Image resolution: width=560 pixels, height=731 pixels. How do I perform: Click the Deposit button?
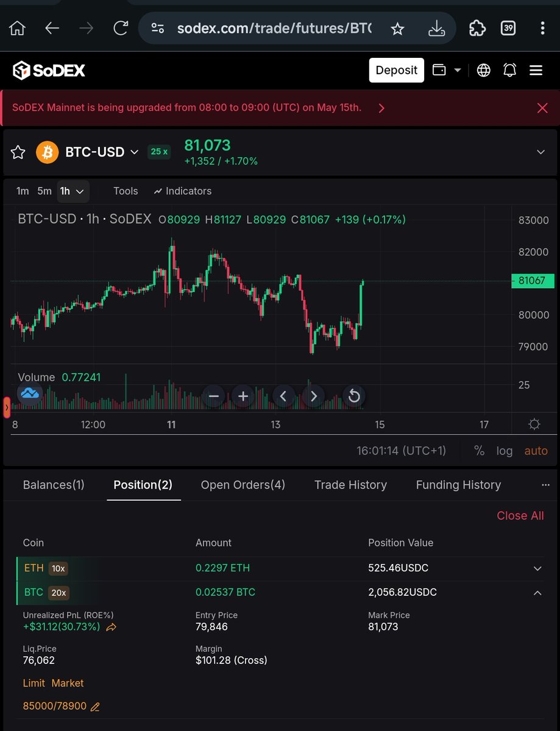(x=396, y=70)
